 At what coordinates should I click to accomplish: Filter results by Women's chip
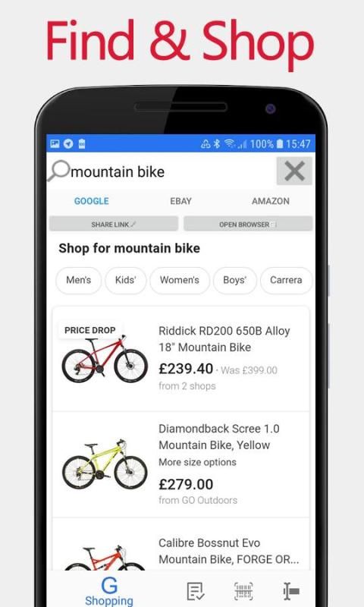coord(180,280)
